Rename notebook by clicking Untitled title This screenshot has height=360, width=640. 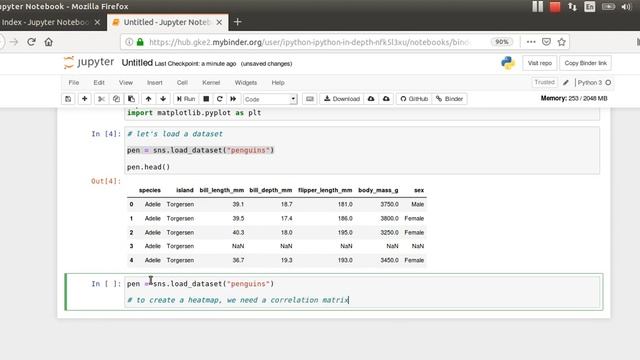click(137, 63)
